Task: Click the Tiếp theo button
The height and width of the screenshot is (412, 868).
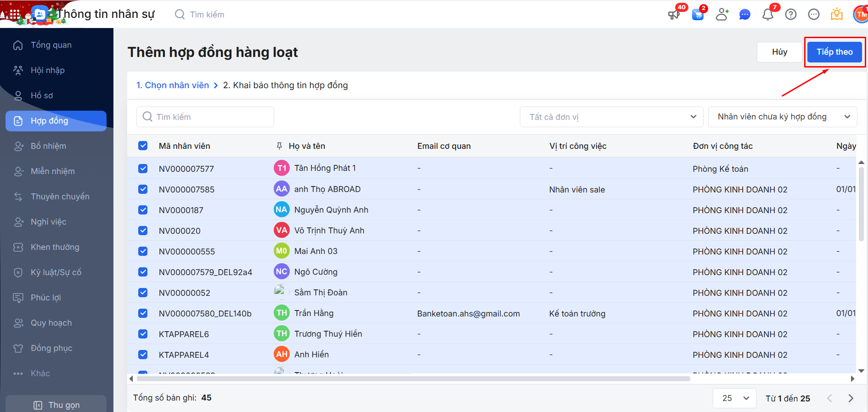Action: point(834,52)
